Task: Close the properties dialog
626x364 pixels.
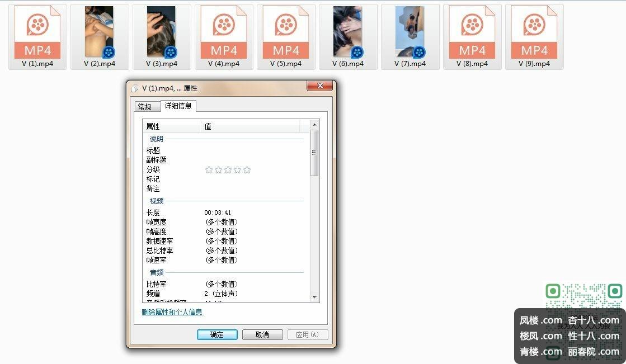Action: 319,86
